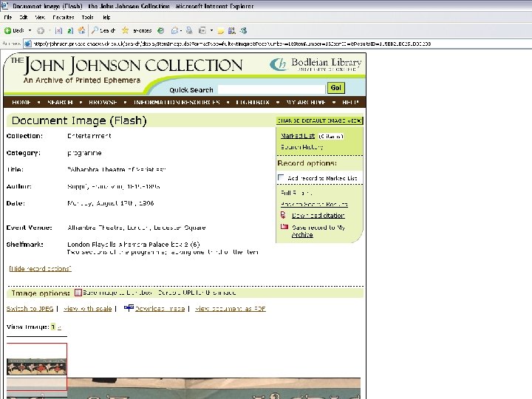The height and width of the screenshot is (399, 532).
Task: Click View document as PDF link
Action: [231, 309]
